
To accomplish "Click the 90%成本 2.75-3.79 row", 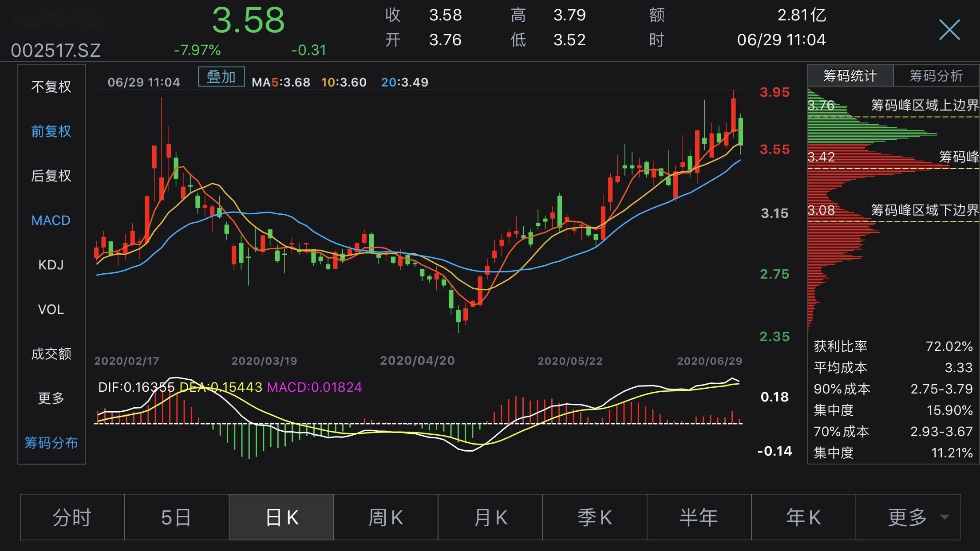I will (893, 389).
